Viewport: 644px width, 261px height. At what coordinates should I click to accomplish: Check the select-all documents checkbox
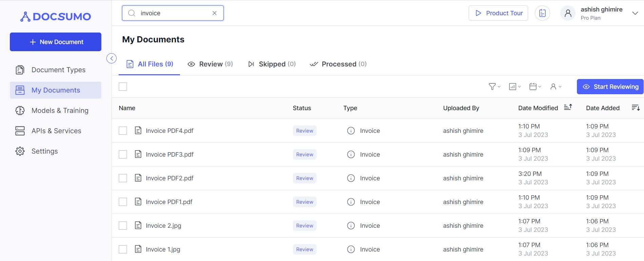[123, 87]
